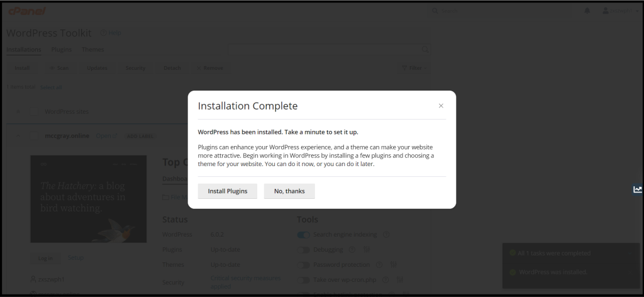Open the Help question-mark icon

[104, 33]
